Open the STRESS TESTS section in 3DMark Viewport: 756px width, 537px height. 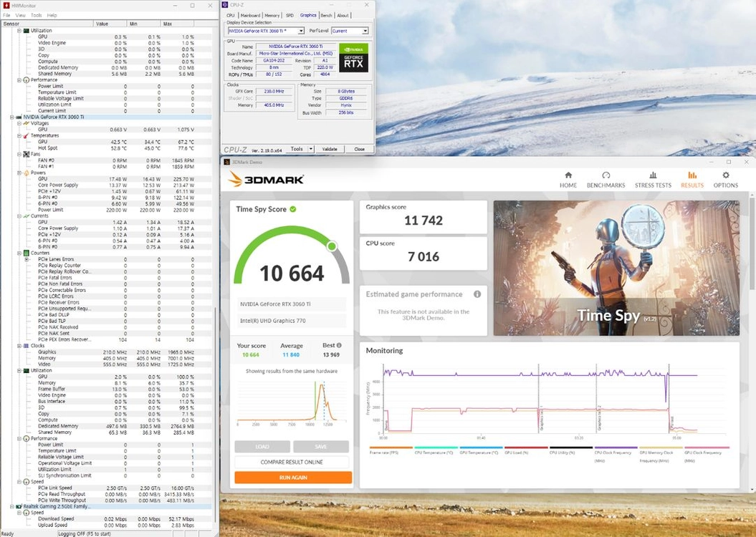(653, 180)
